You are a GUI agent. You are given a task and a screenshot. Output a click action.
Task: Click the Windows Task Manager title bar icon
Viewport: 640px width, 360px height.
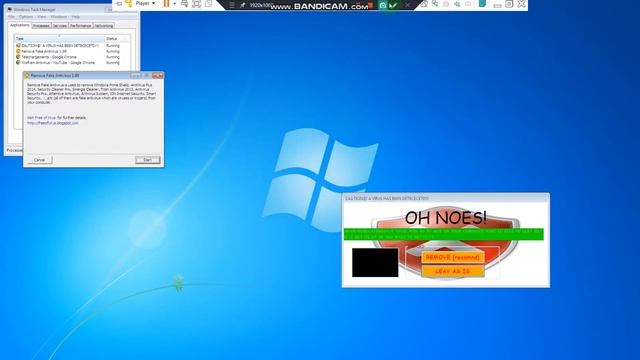9,9
